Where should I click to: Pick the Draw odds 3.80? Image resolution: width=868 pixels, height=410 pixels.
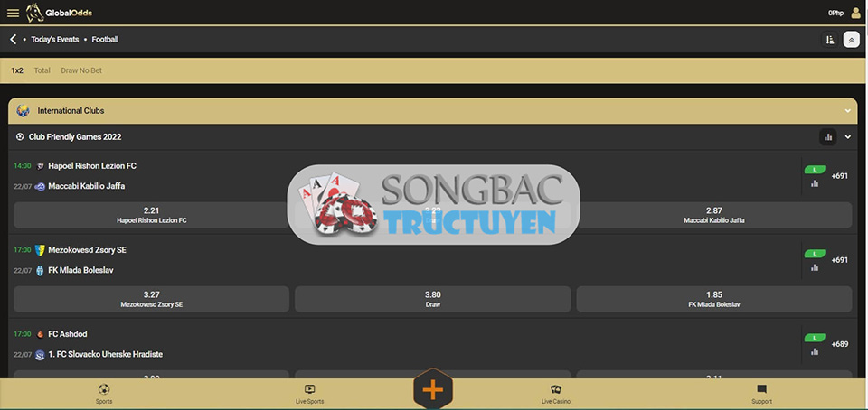tap(433, 299)
